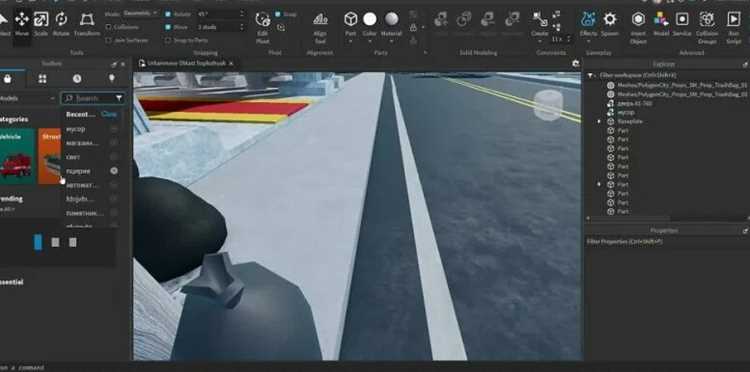Select the Move tool

click(22, 24)
